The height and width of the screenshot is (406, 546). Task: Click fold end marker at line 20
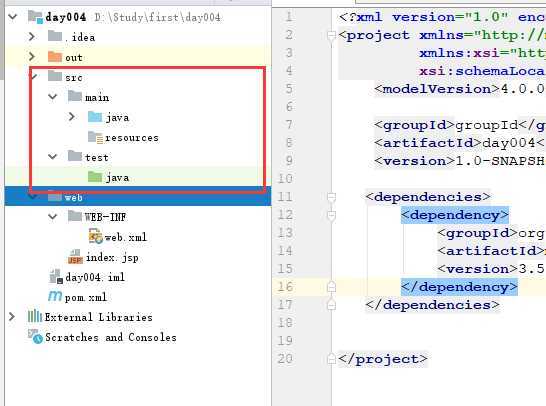(x=332, y=359)
